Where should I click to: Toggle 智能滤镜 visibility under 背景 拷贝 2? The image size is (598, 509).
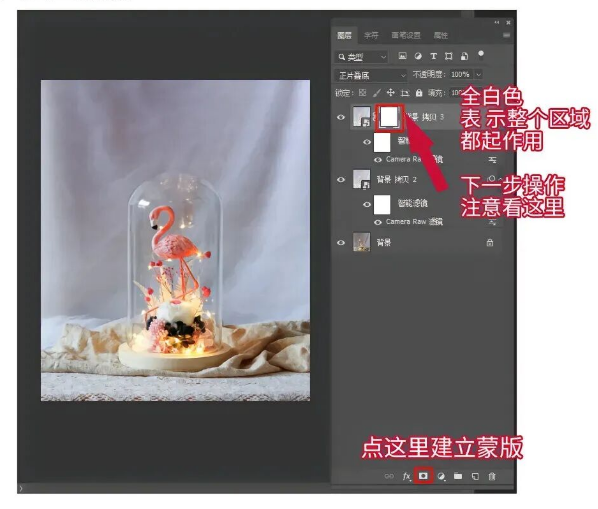(x=367, y=204)
